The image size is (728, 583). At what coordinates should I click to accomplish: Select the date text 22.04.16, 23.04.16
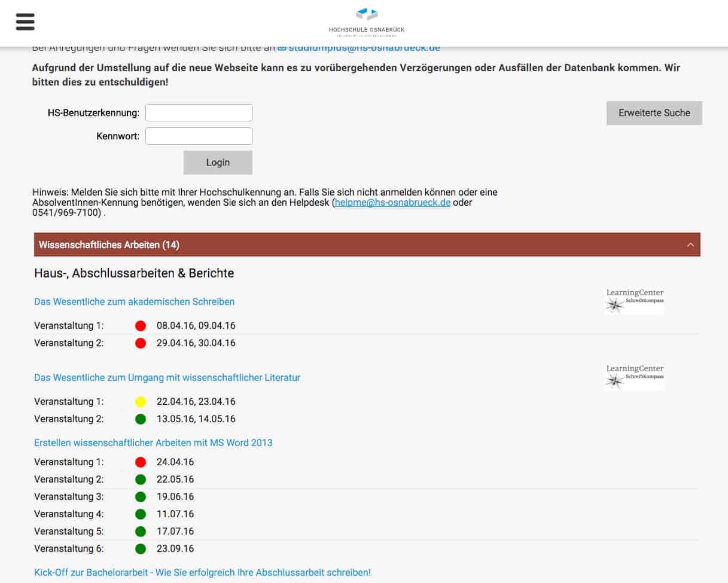196,402
